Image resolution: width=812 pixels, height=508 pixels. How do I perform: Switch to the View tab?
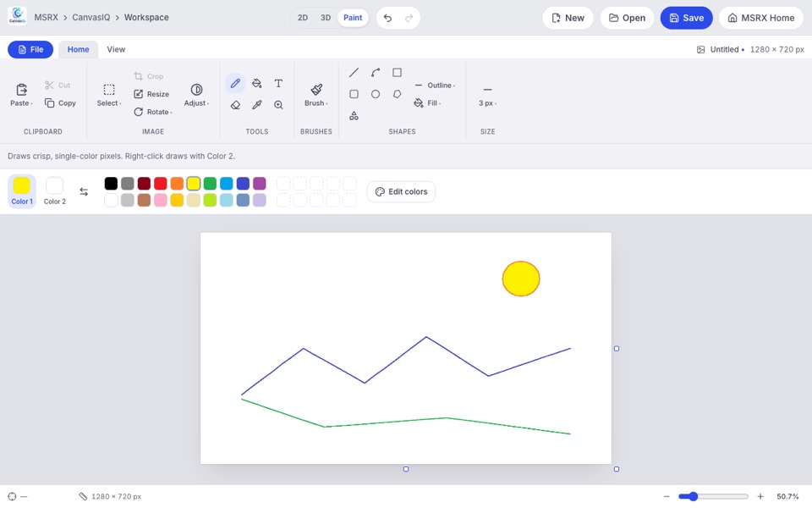[116, 49]
